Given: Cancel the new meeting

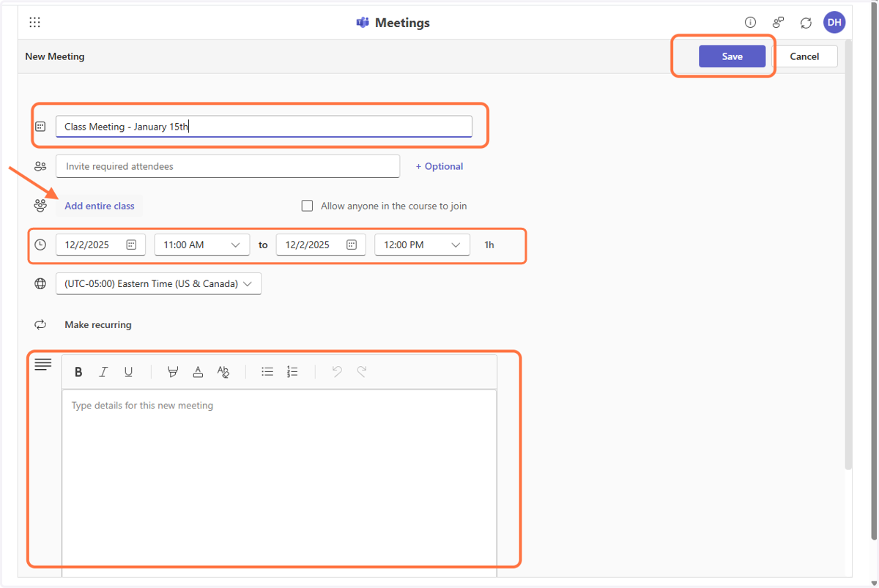Looking at the screenshot, I should pos(804,56).
